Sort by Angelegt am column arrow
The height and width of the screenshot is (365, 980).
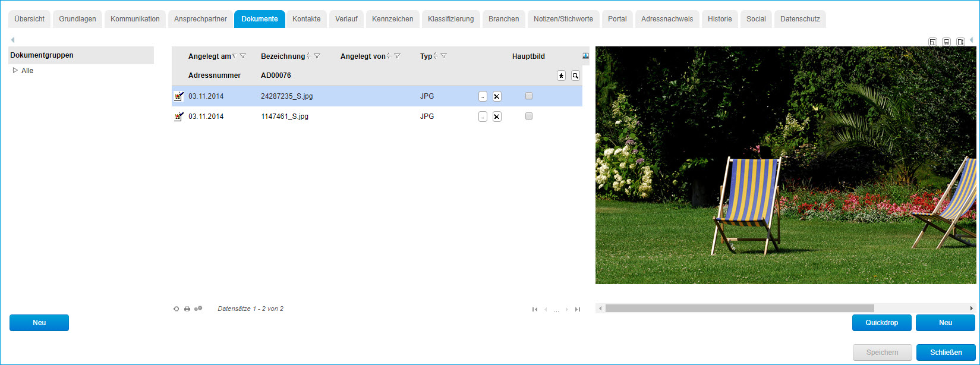click(234, 56)
